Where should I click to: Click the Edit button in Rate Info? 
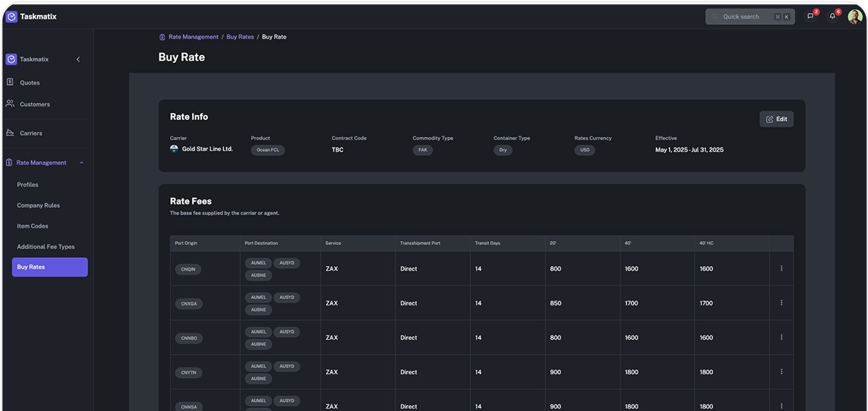click(776, 119)
